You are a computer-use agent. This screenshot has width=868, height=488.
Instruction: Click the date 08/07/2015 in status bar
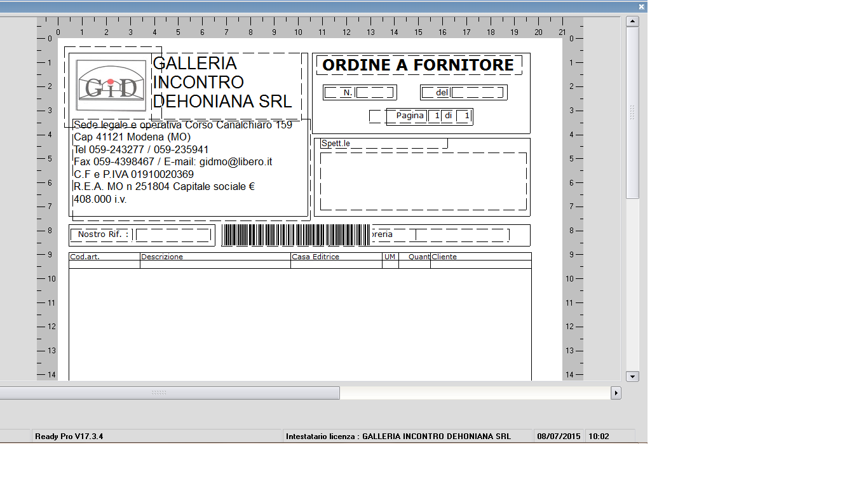559,437
